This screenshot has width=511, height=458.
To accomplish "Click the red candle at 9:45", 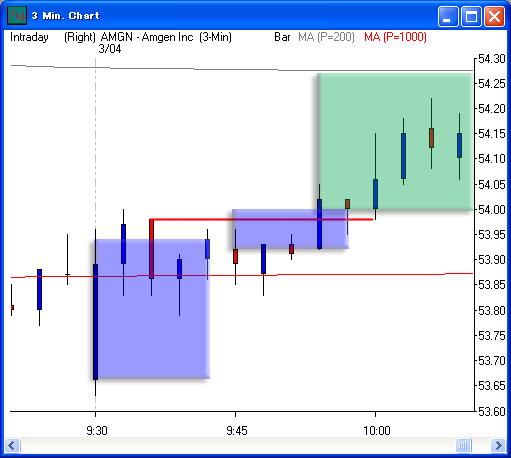I will [235, 256].
